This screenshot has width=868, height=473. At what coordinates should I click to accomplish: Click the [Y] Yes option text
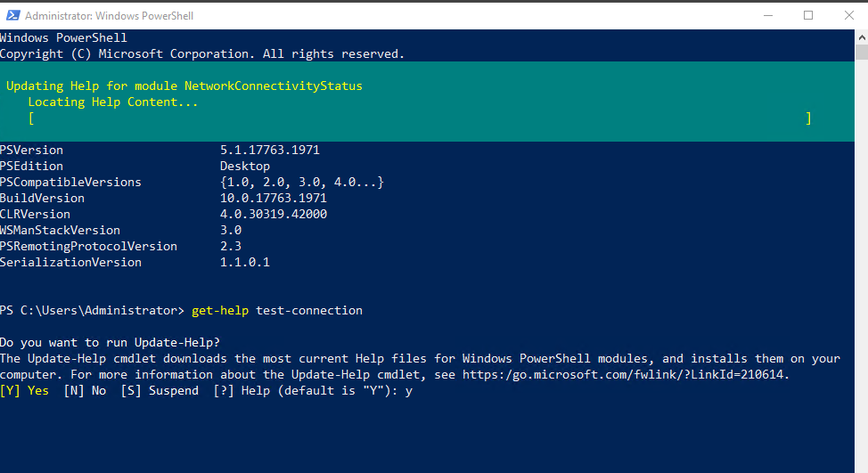point(24,390)
